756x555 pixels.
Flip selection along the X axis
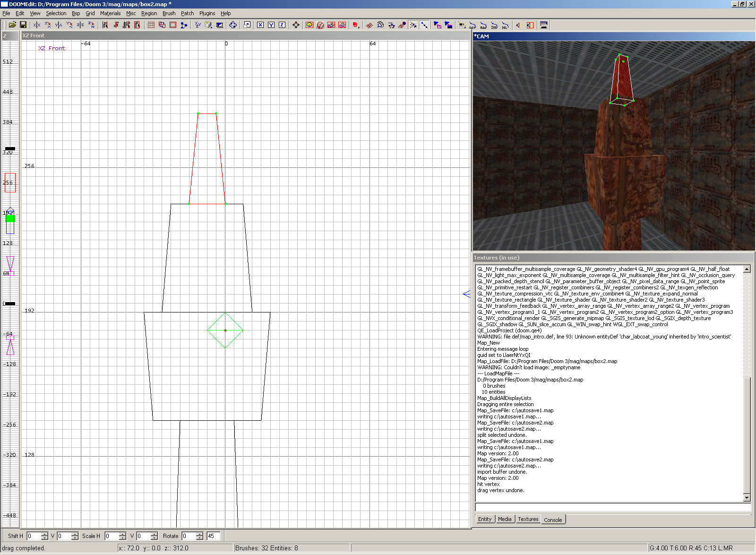pyautogui.click(x=37, y=25)
